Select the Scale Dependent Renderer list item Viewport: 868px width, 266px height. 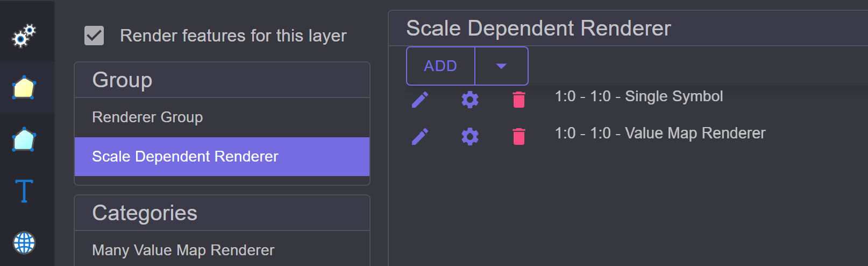tap(222, 157)
